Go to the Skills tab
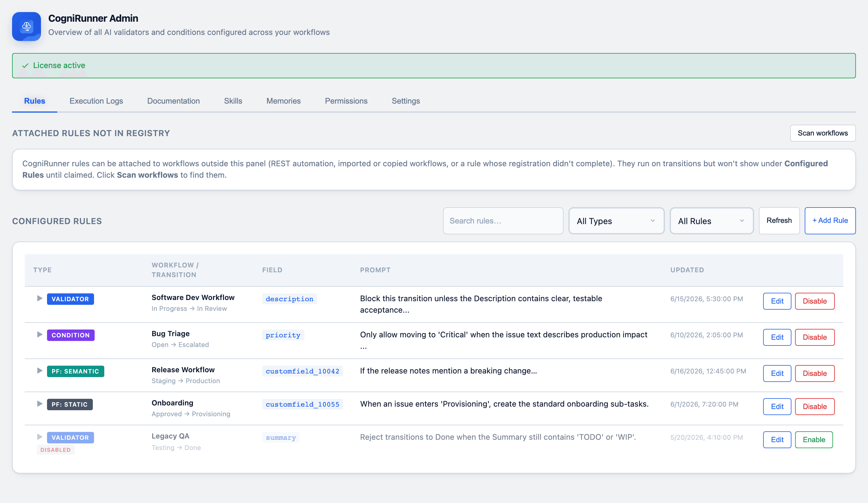 click(233, 101)
